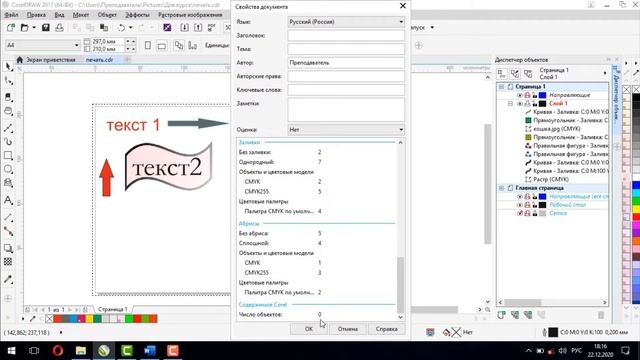Toggle printing for Слой 1 layer

[x=527, y=104]
